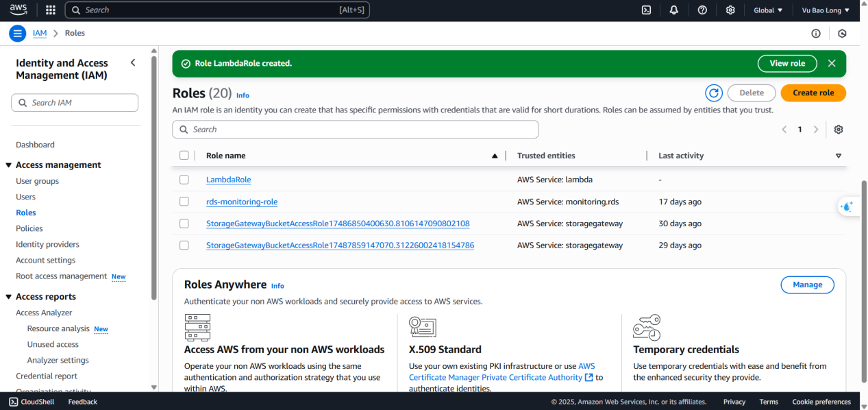Dismiss the LambdaRole created banner

click(832, 63)
